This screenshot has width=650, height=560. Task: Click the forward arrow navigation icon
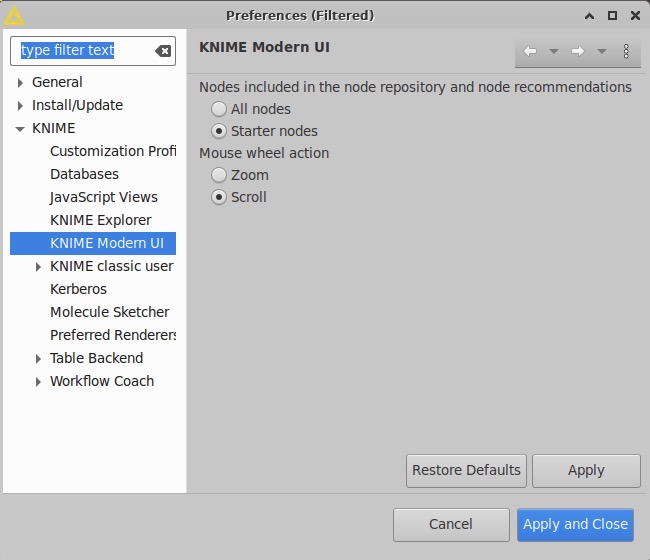(x=577, y=51)
